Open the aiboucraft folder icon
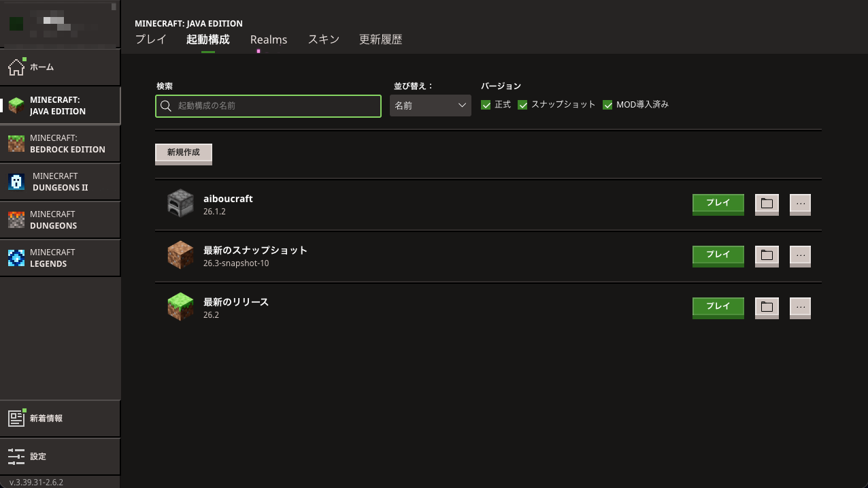Image resolution: width=868 pixels, height=488 pixels. pyautogui.click(x=767, y=204)
